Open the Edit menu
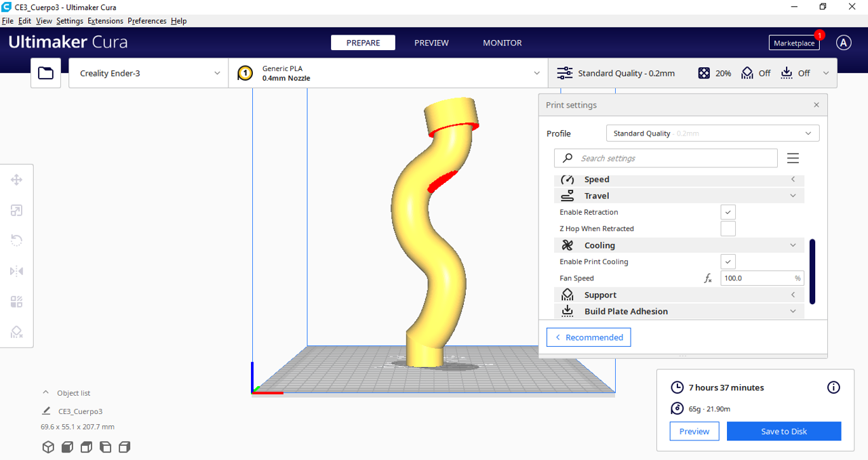The width and height of the screenshot is (868, 460). tap(24, 21)
